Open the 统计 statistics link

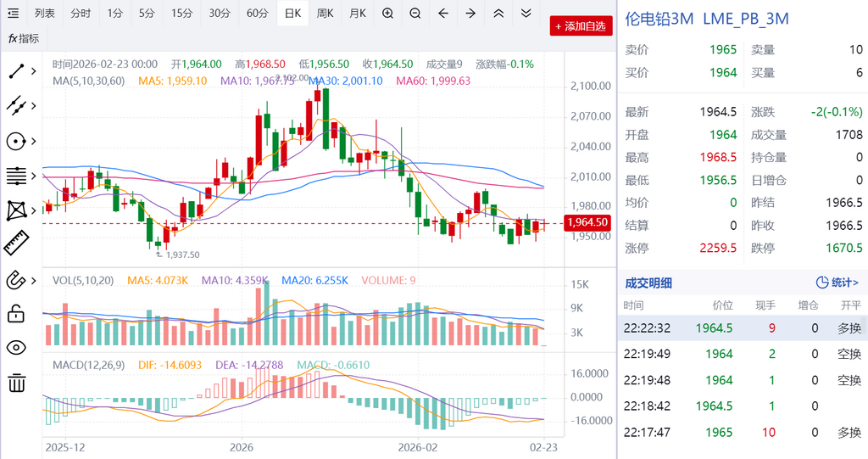pos(837,283)
